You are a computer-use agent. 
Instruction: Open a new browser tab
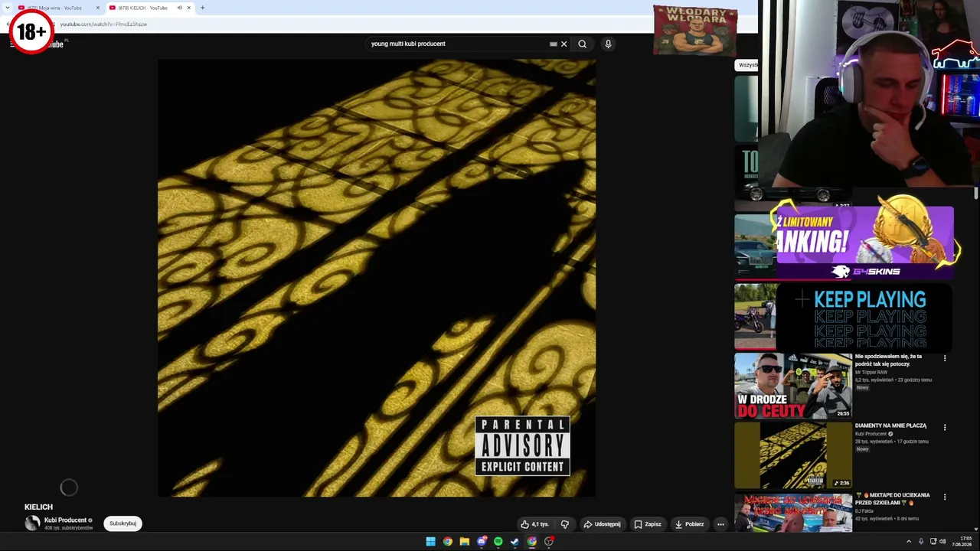(202, 8)
